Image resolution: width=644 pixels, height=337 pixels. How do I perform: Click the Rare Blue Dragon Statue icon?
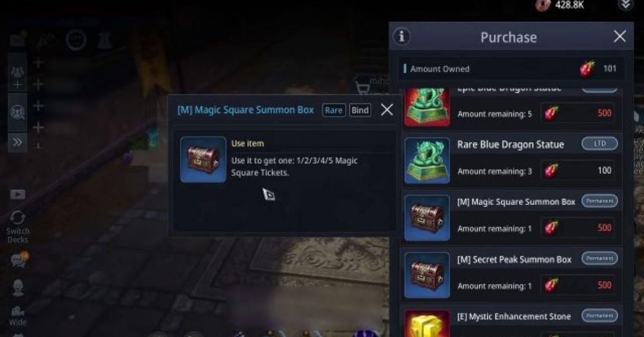(427, 160)
